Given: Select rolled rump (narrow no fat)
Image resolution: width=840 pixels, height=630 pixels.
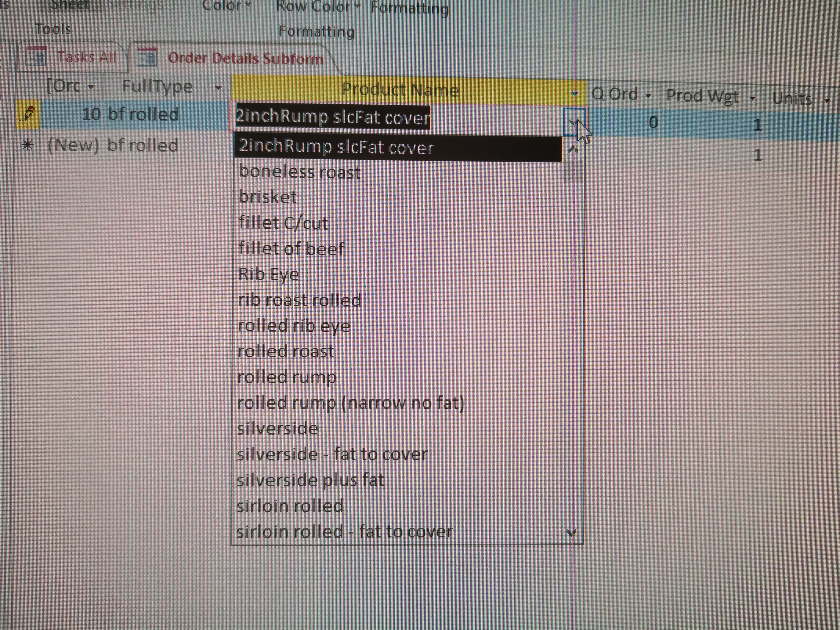Looking at the screenshot, I should tap(350, 403).
